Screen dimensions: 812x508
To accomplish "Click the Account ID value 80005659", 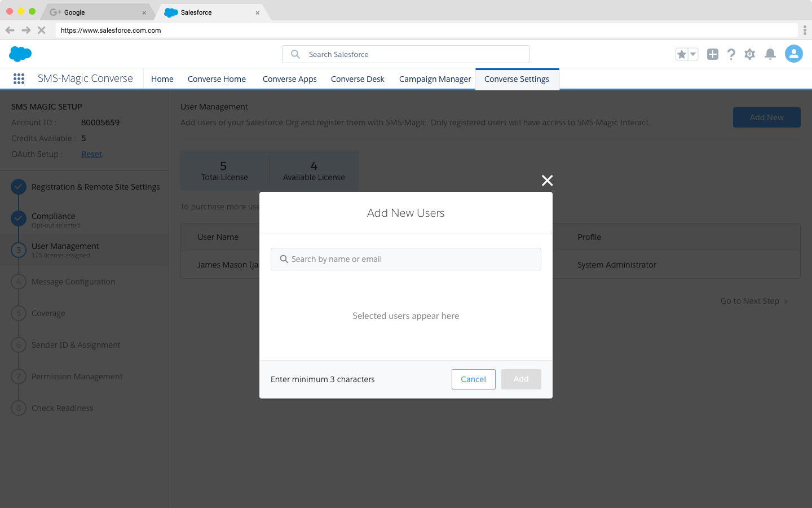I will pos(100,122).
